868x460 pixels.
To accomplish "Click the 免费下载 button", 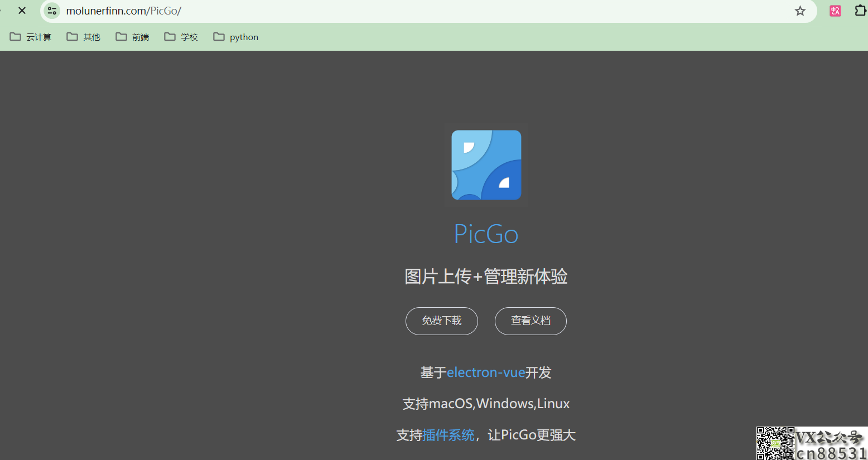I will 442,321.
